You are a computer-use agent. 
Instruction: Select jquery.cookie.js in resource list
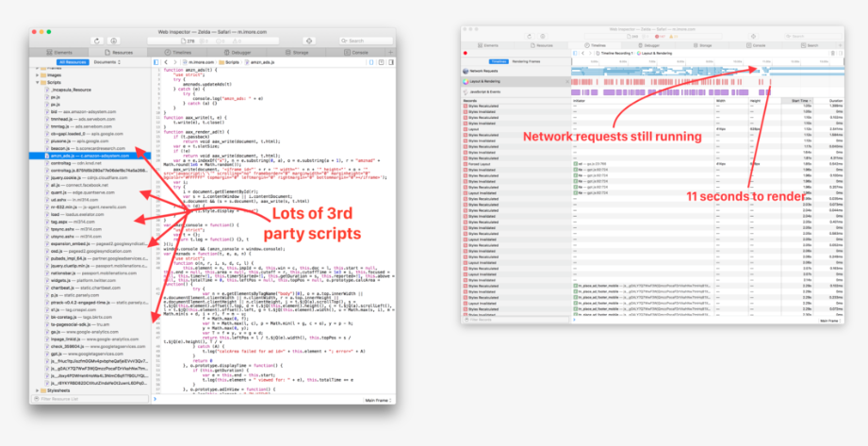[x=90, y=178]
